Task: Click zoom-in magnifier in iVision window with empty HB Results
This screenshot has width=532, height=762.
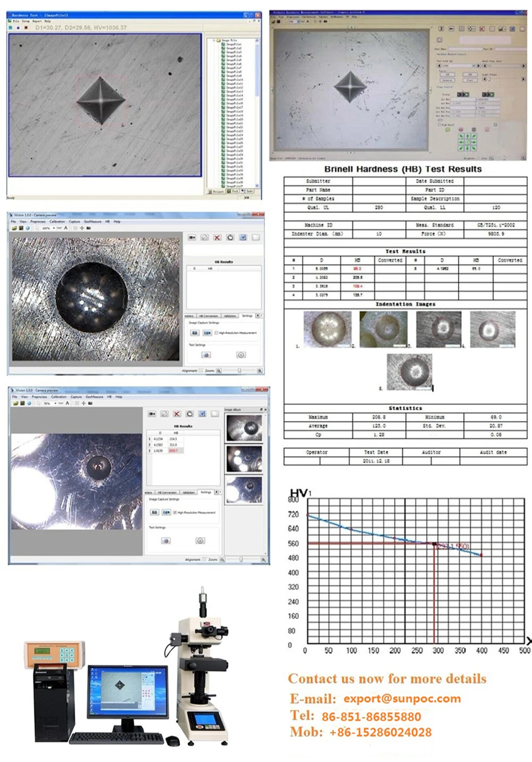Action: (x=260, y=371)
